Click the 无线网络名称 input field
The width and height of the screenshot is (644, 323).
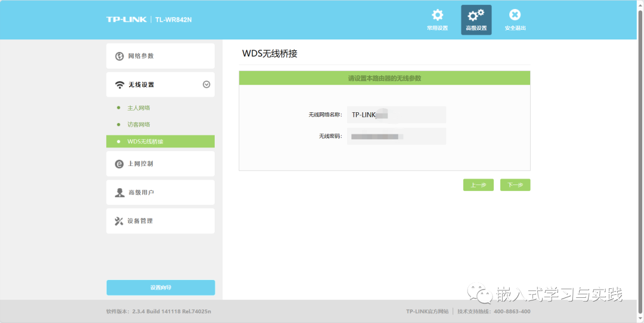397,115
